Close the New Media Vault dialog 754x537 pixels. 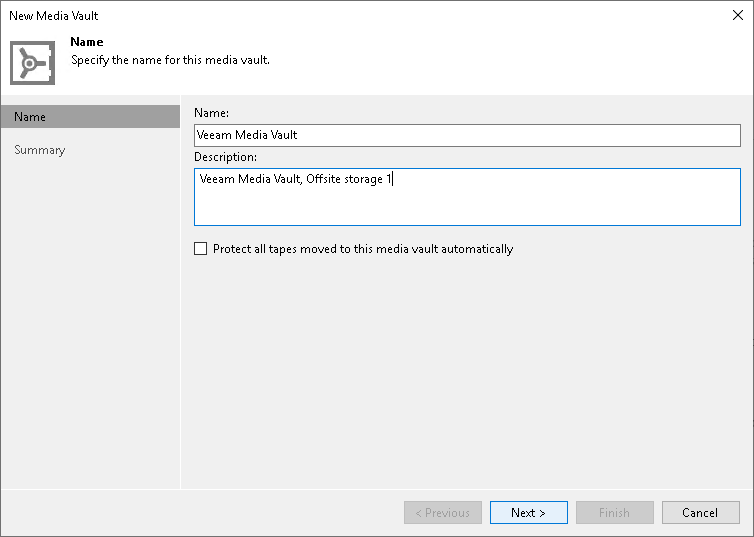738,15
